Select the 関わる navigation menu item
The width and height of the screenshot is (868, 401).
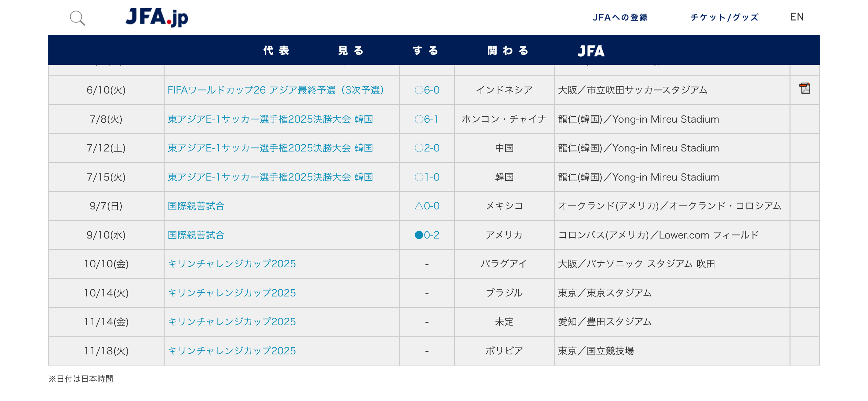pyautogui.click(x=508, y=51)
